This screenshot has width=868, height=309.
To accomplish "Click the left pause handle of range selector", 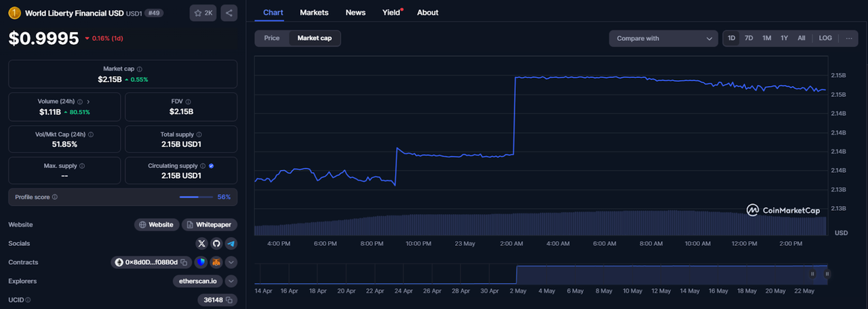I will coord(812,274).
